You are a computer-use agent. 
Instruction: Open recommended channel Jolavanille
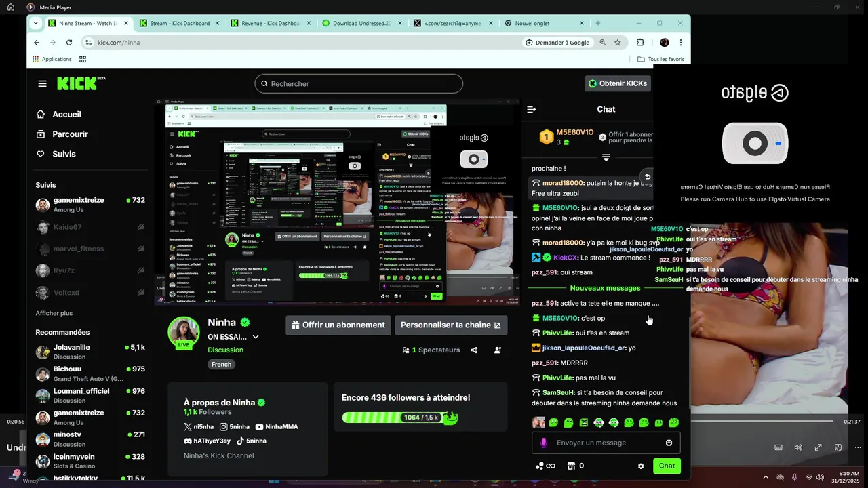[90, 352]
